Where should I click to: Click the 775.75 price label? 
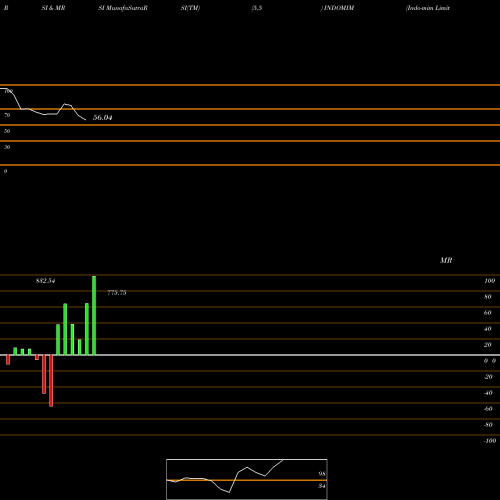coord(117,293)
